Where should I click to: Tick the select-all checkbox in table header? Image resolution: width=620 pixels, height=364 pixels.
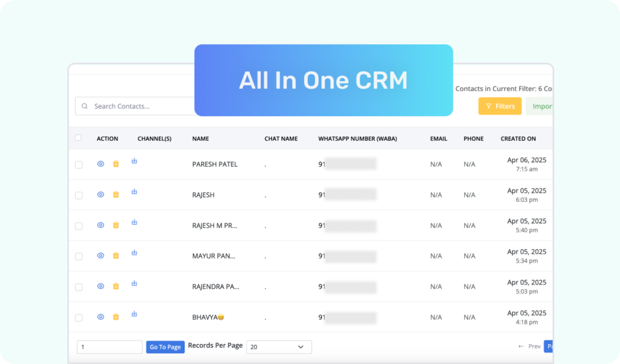click(x=78, y=138)
